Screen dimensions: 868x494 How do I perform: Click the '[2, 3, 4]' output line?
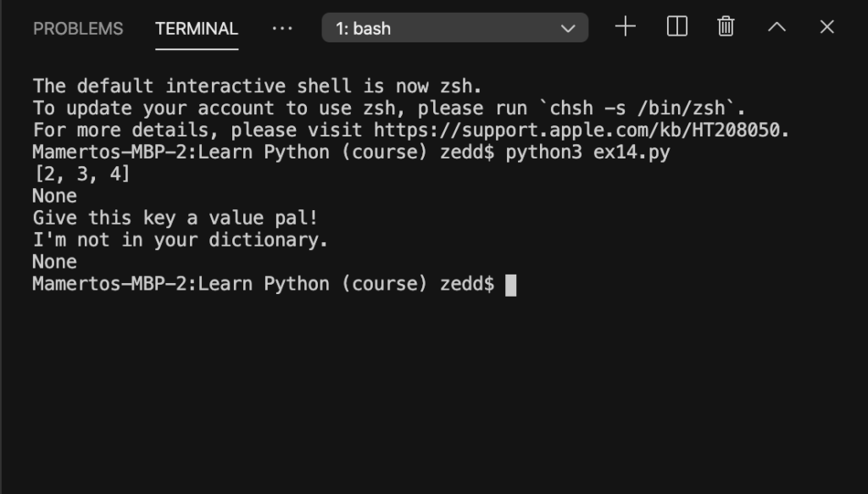pyautogui.click(x=82, y=174)
